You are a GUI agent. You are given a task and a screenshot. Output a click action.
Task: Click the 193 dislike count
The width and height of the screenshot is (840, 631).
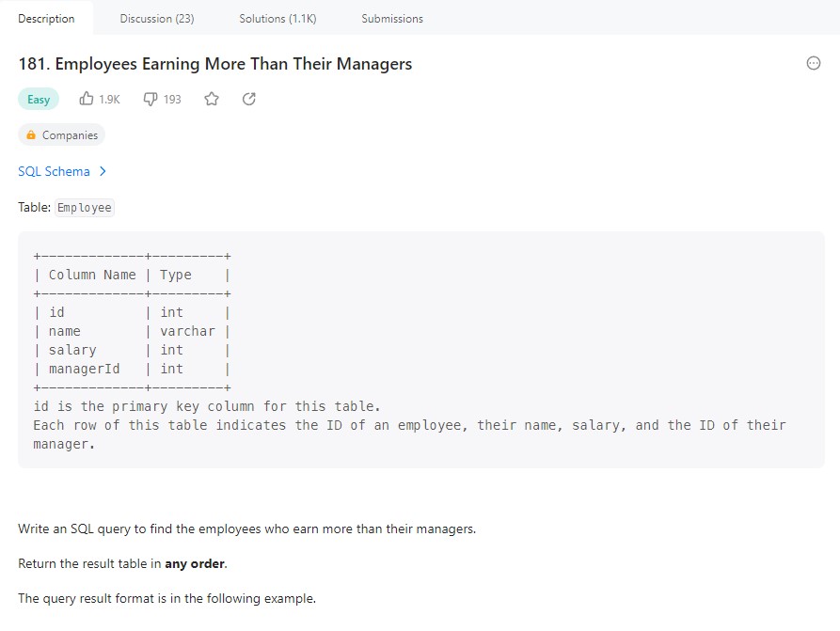[172, 99]
